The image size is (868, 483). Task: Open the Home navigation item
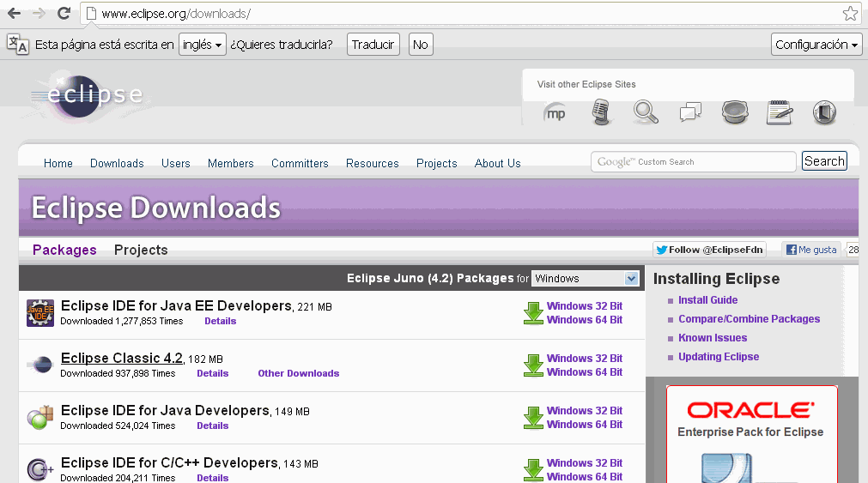click(x=58, y=163)
